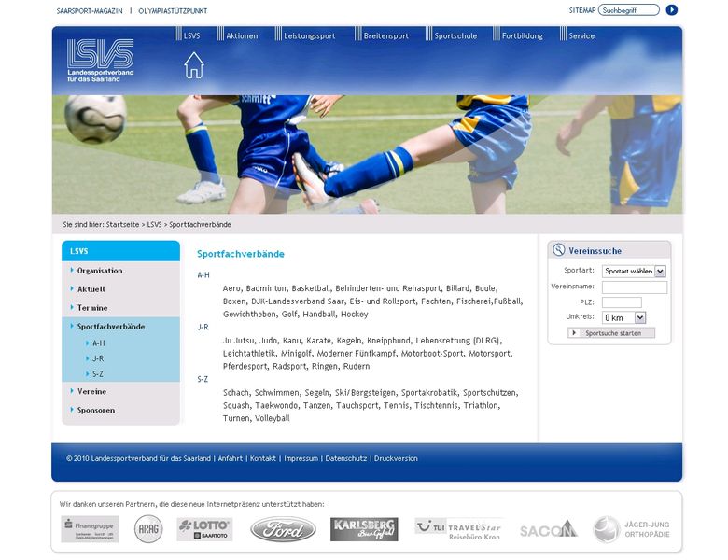
Task: Click the A-H heading in content
Action: [203, 275]
